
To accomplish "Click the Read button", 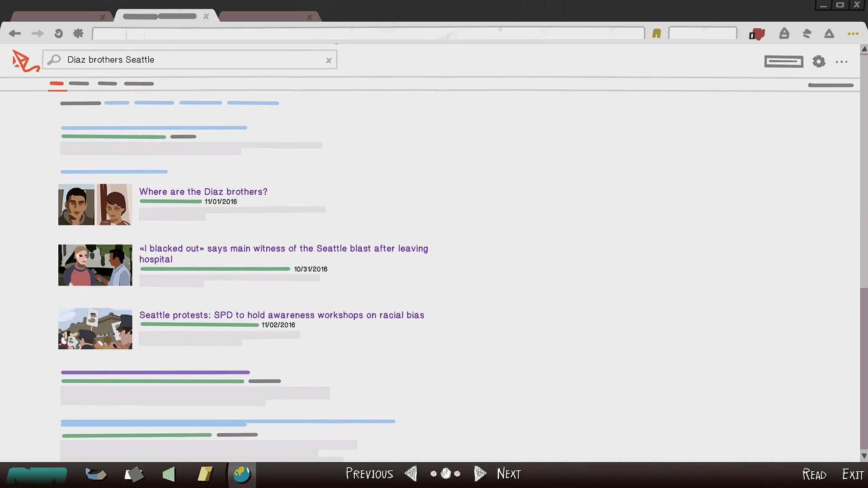I will [x=814, y=474].
